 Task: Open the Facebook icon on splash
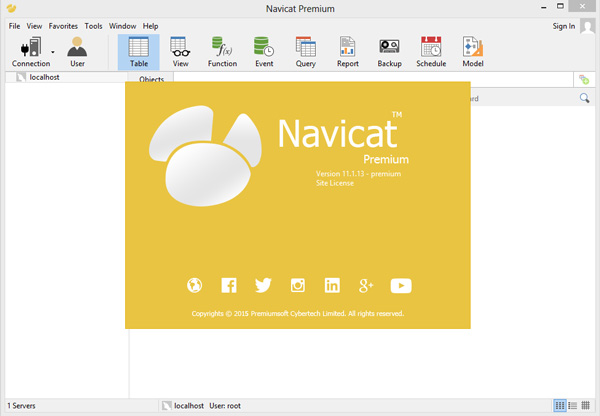229,285
